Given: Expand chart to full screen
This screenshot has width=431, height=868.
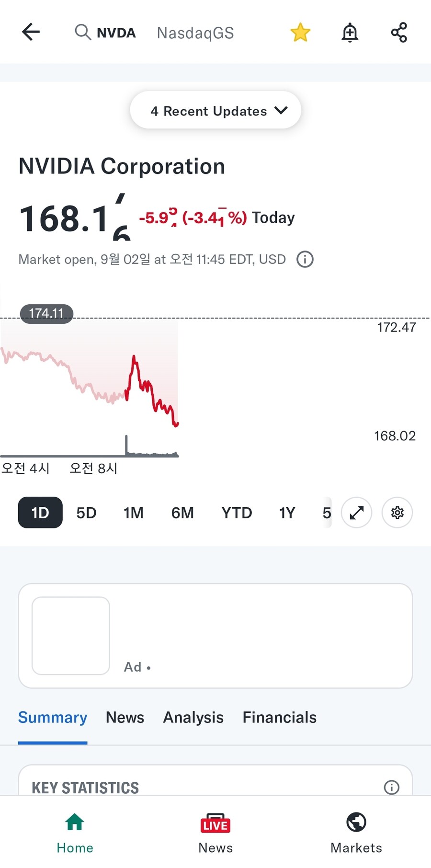Looking at the screenshot, I should 357,513.
